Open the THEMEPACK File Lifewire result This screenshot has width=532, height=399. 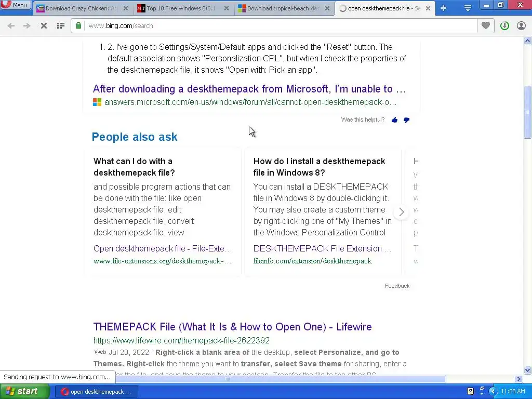[x=232, y=327]
